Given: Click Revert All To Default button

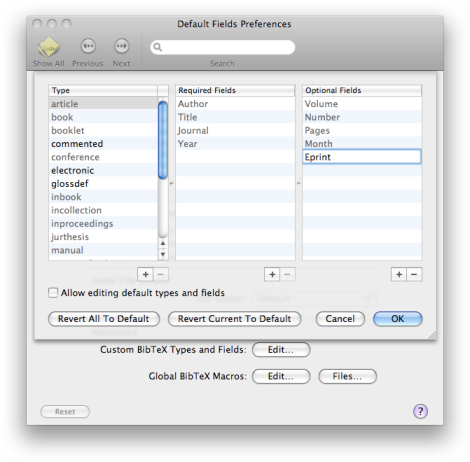Looking at the screenshot, I should pyautogui.click(x=104, y=319).
